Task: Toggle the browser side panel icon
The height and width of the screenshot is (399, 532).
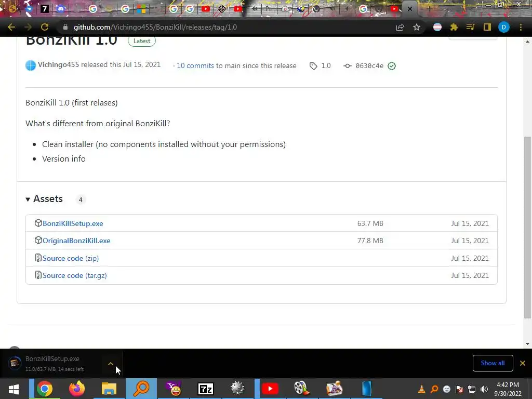Action: pyautogui.click(x=487, y=27)
